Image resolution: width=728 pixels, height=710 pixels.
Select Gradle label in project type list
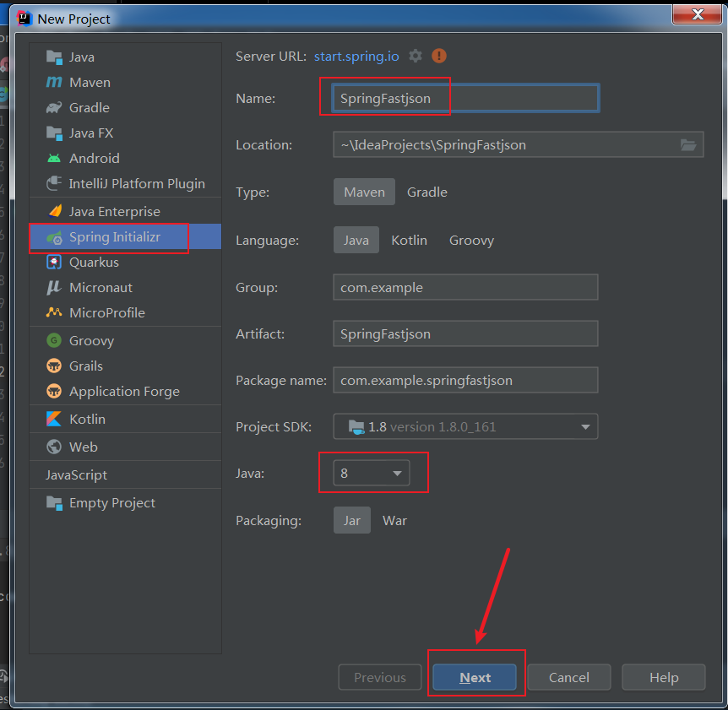[x=90, y=108]
